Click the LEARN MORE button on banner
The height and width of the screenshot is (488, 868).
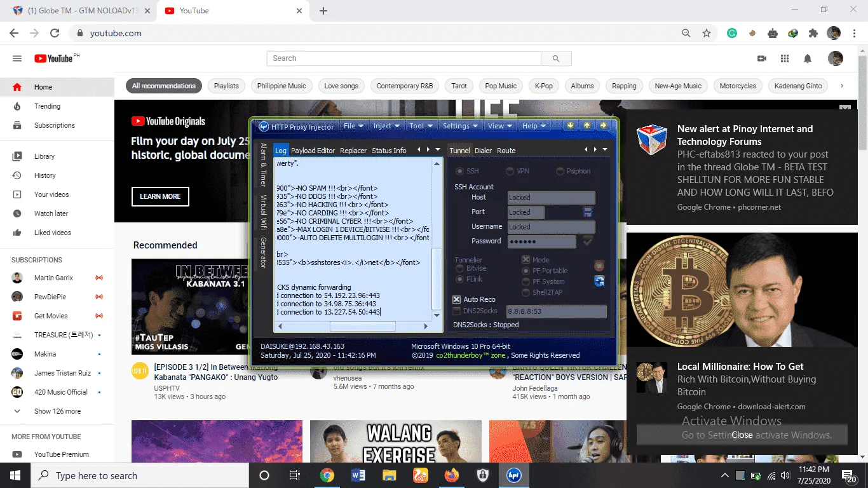point(160,196)
